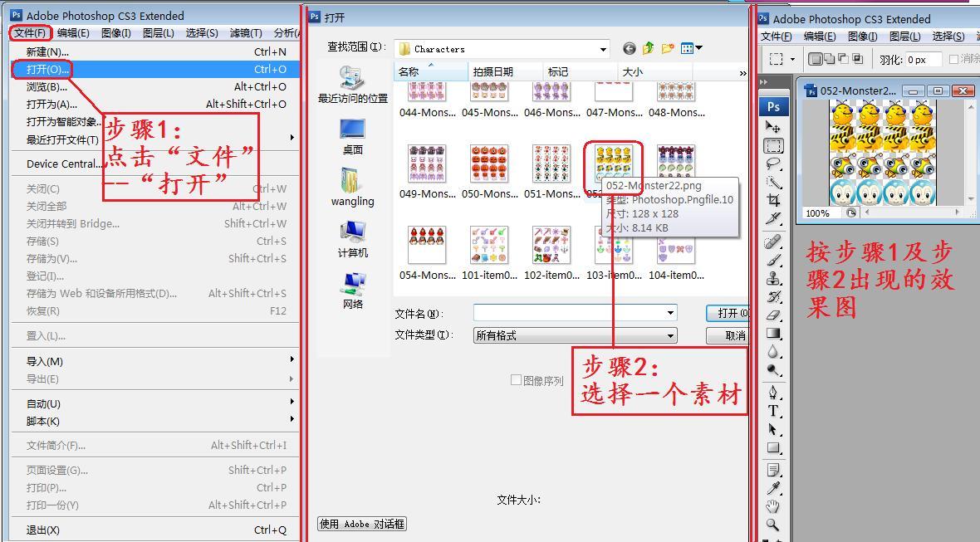The width and height of the screenshot is (980, 542).
Task: Open the 桌面 location in the places bar
Action: click(x=352, y=136)
